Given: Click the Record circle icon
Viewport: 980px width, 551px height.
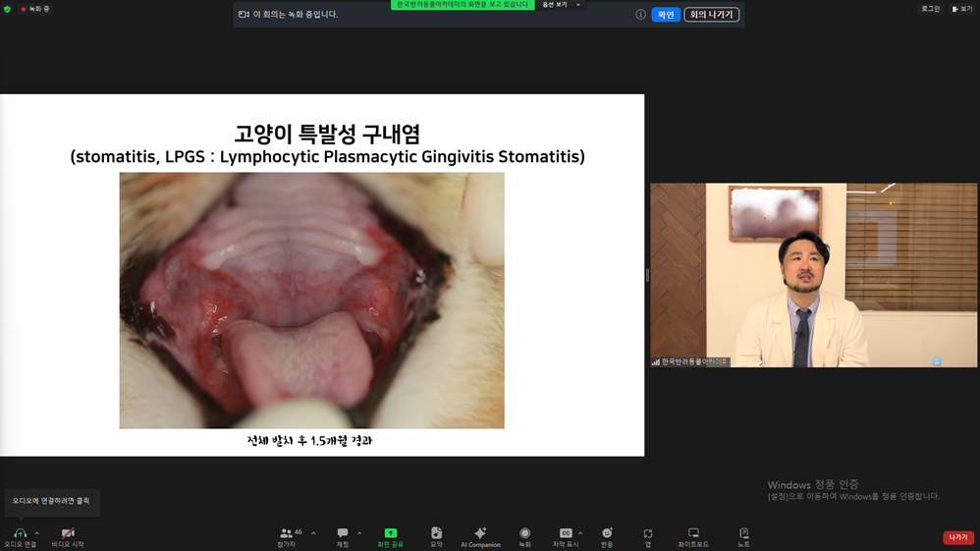Looking at the screenshot, I should click(525, 533).
